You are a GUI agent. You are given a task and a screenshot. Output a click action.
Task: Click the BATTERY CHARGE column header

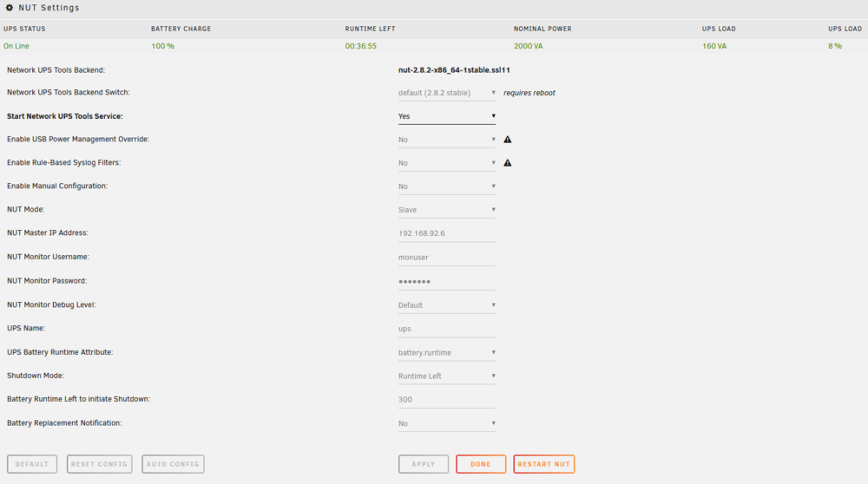pyautogui.click(x=181, y=29)
